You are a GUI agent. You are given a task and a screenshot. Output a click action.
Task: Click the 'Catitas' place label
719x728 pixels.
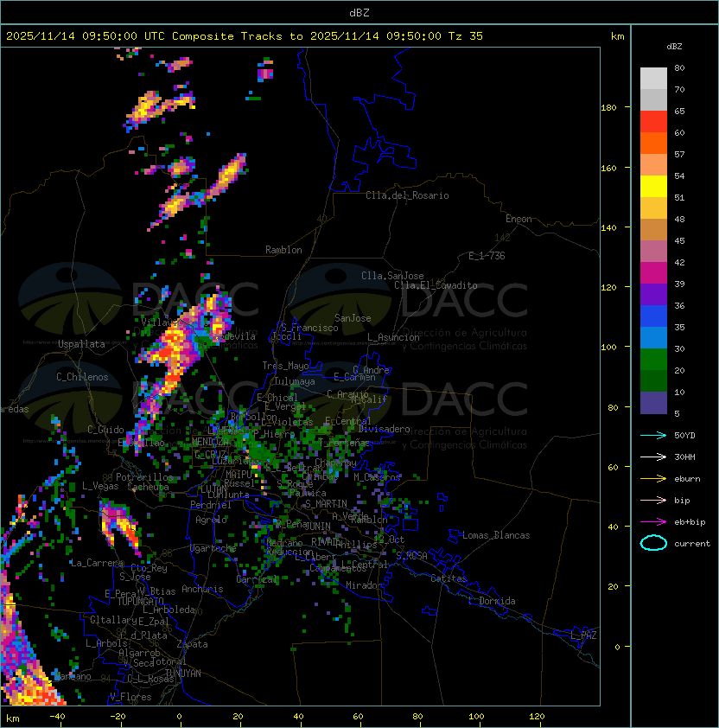click(449, 578)
